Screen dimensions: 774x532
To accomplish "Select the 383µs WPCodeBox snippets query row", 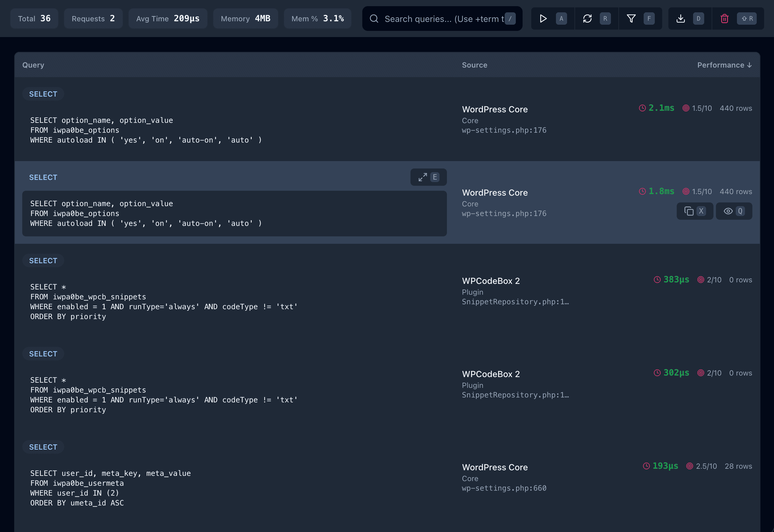I will click(163, 302).
